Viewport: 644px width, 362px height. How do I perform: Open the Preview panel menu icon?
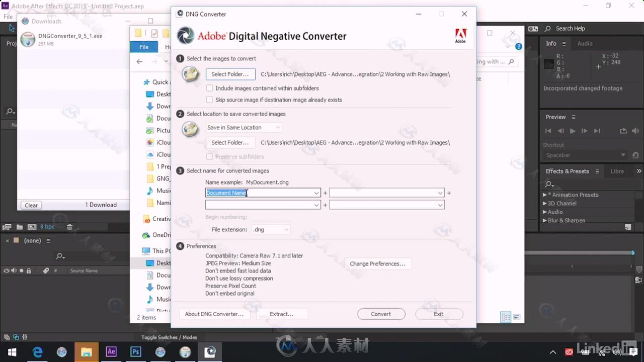click(573, 117)
